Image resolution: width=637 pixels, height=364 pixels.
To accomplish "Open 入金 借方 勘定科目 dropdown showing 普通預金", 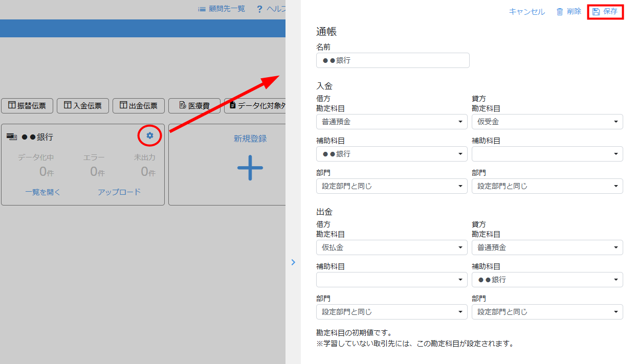I will (x=391, y=122).
